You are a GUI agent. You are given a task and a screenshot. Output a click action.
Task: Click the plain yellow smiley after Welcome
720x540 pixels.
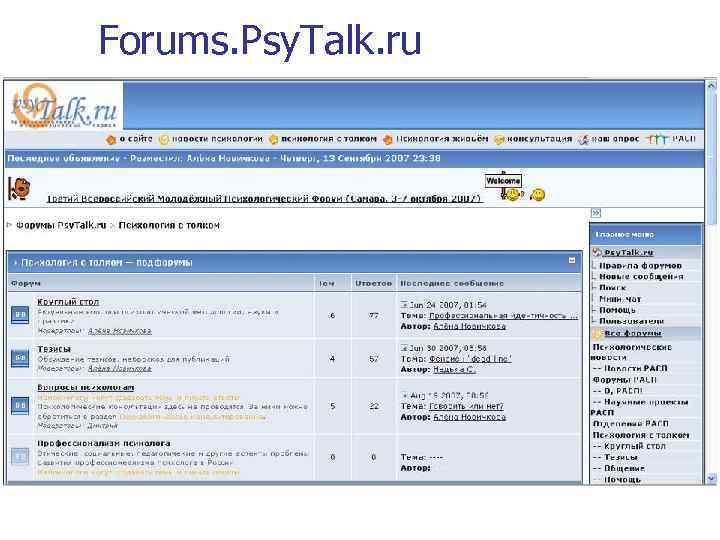click(x=538, y=195)
